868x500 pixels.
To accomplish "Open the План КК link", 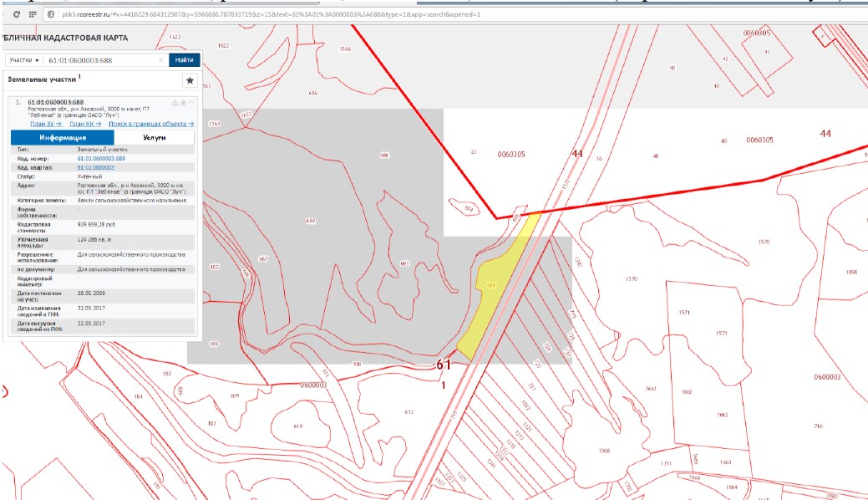I will tap(85, 123).
